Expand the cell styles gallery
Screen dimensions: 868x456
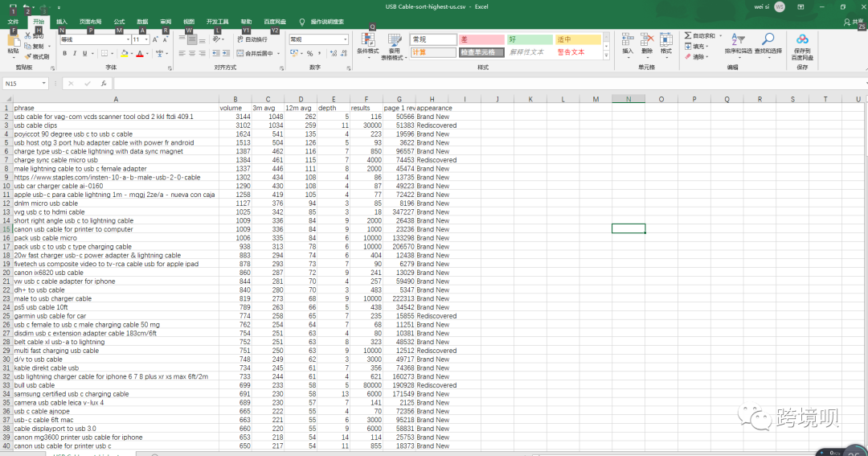606,55
